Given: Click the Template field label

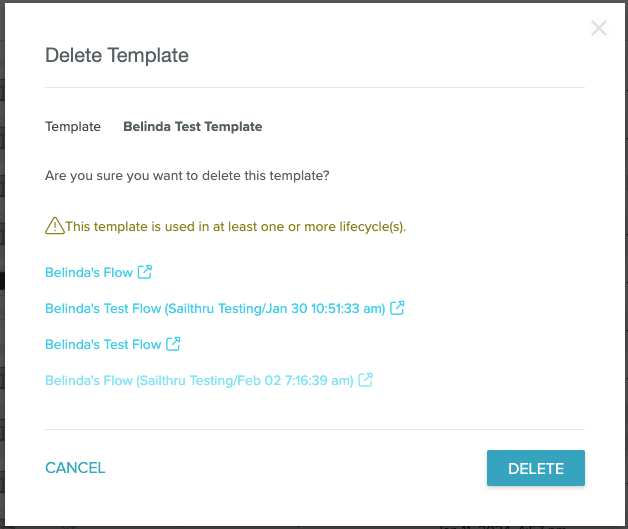Looking at the screenshot, I should point(73,127).
